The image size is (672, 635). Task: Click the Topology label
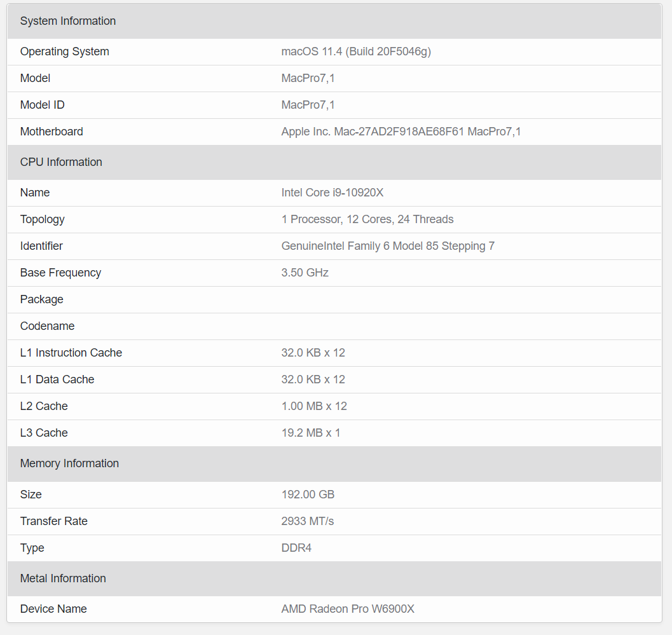(42, 219)
